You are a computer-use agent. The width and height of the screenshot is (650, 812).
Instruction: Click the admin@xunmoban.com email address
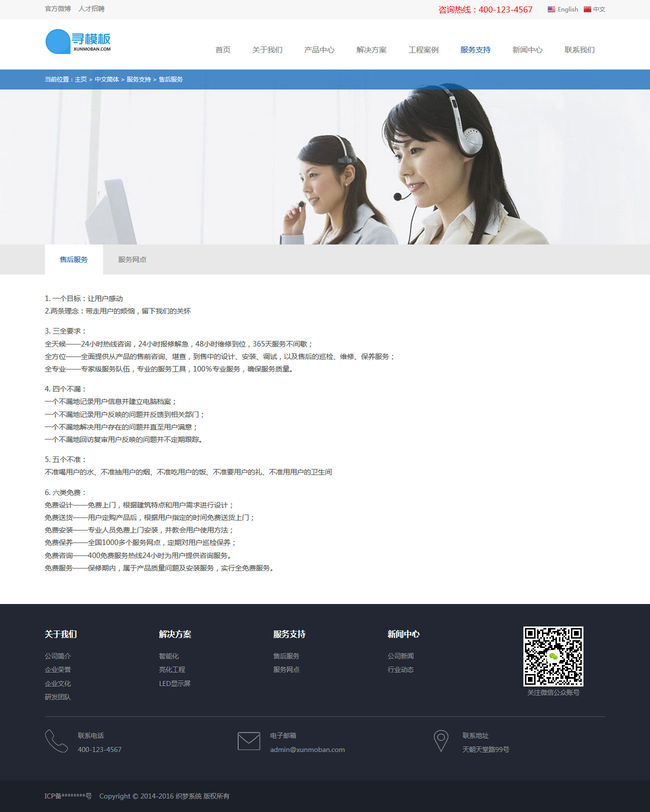(x=307, y=749)
